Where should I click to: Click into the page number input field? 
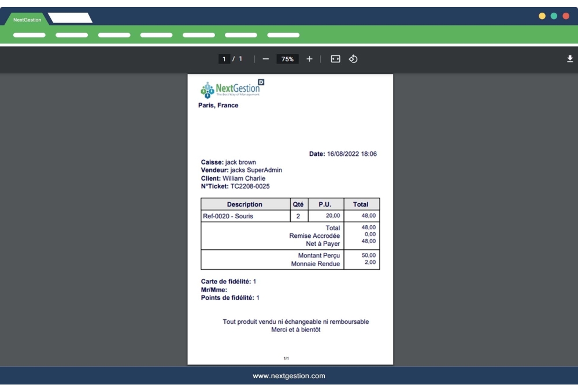[224, 58]
